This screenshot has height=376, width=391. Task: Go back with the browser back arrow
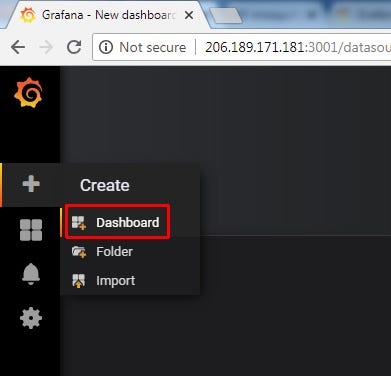[18, 47]
